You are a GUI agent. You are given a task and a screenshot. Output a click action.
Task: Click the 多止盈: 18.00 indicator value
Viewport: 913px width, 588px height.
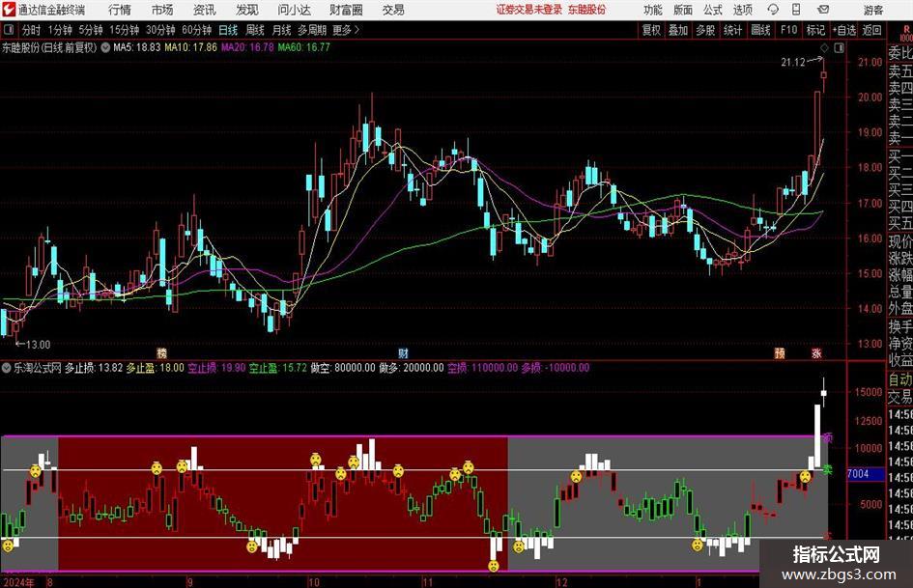tap(156, 367)
